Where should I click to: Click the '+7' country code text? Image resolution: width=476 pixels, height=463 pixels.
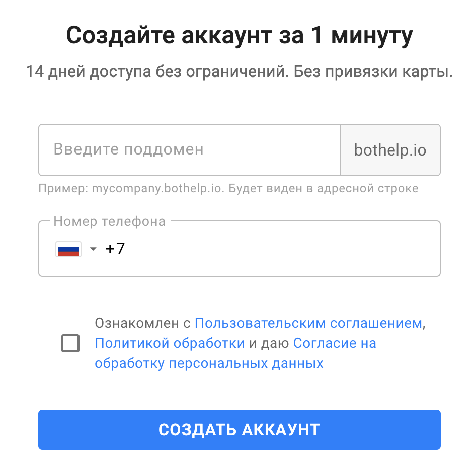coord(115,249)
